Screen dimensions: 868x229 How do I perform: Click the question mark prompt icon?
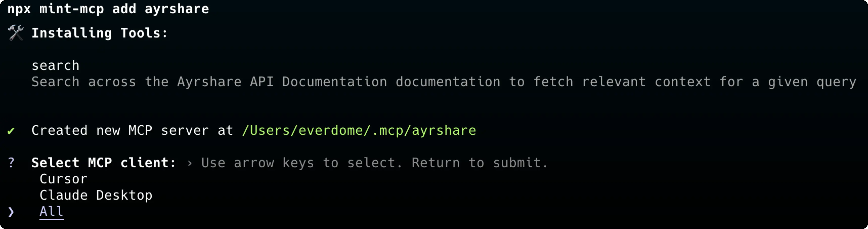pyautogui.click(x=11, y=163)
